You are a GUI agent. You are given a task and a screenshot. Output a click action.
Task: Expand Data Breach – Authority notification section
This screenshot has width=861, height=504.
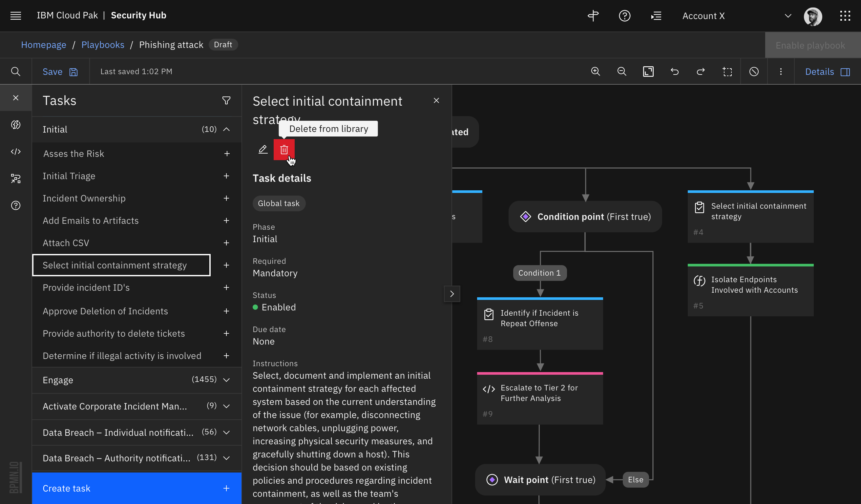pos(226,458)
